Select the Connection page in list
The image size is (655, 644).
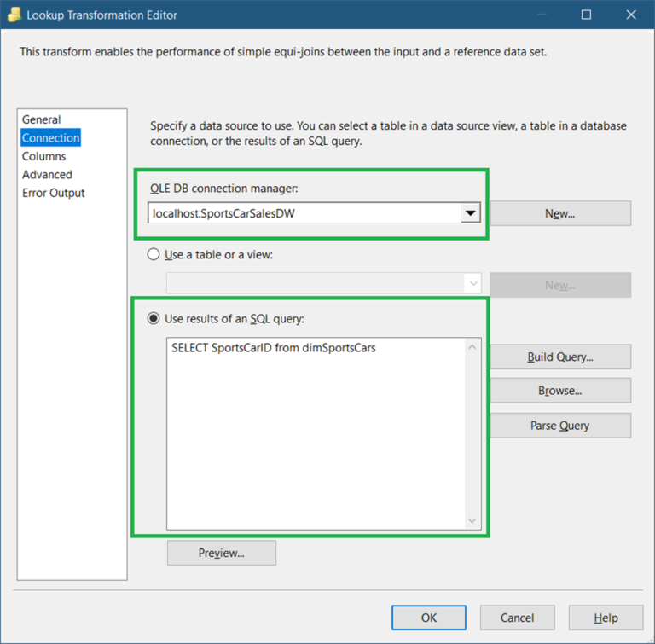tap(51, 138)
